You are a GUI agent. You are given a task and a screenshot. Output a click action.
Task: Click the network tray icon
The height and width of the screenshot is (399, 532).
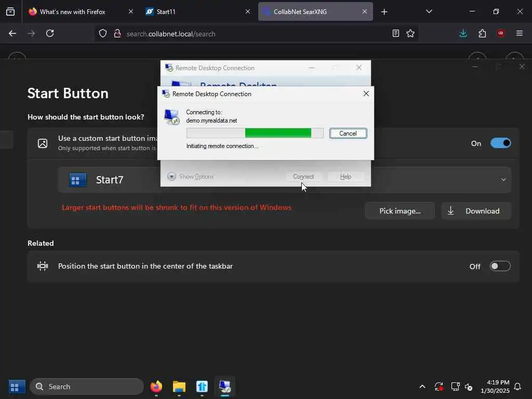click(x=455, y=387)
